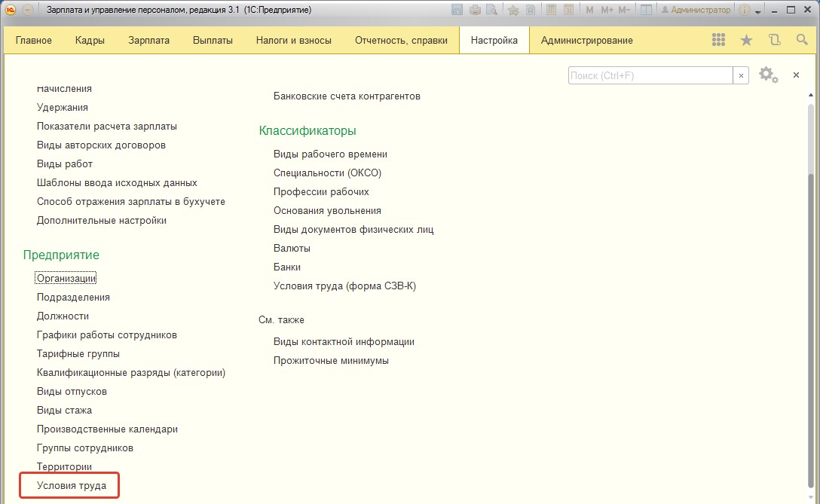Click the Поиск (Ctrl+F) search field

coord(650,76)
